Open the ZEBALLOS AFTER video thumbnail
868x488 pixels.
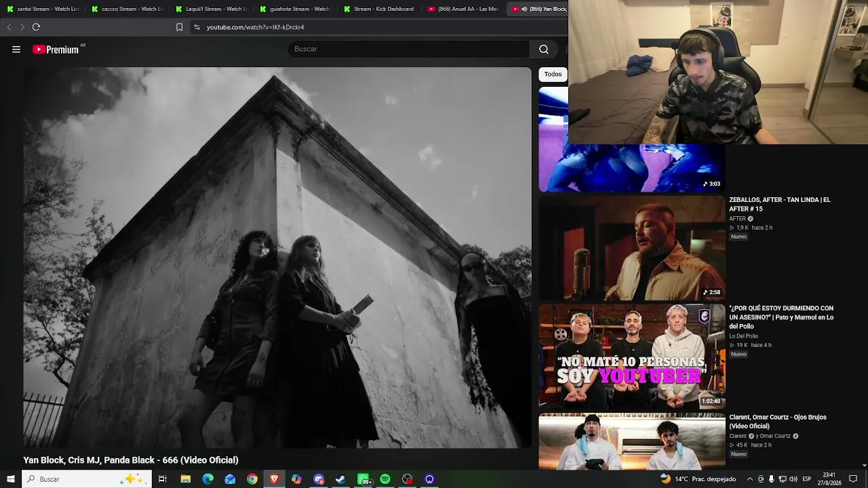click(632, 248)
